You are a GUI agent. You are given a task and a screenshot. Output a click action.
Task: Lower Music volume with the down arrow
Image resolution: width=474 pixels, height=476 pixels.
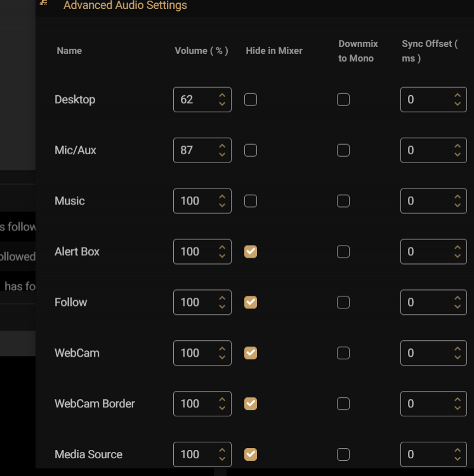pos(222,205)
